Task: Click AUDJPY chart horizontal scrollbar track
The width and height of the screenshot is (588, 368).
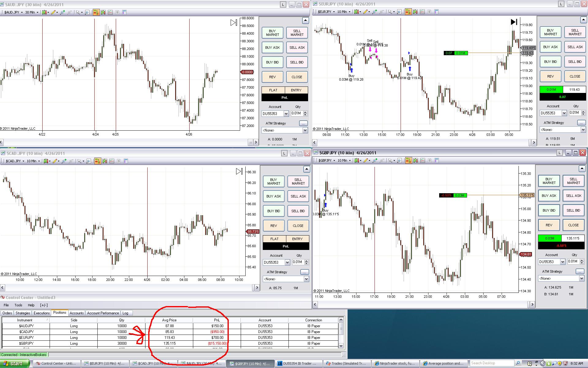Action: 123,142
